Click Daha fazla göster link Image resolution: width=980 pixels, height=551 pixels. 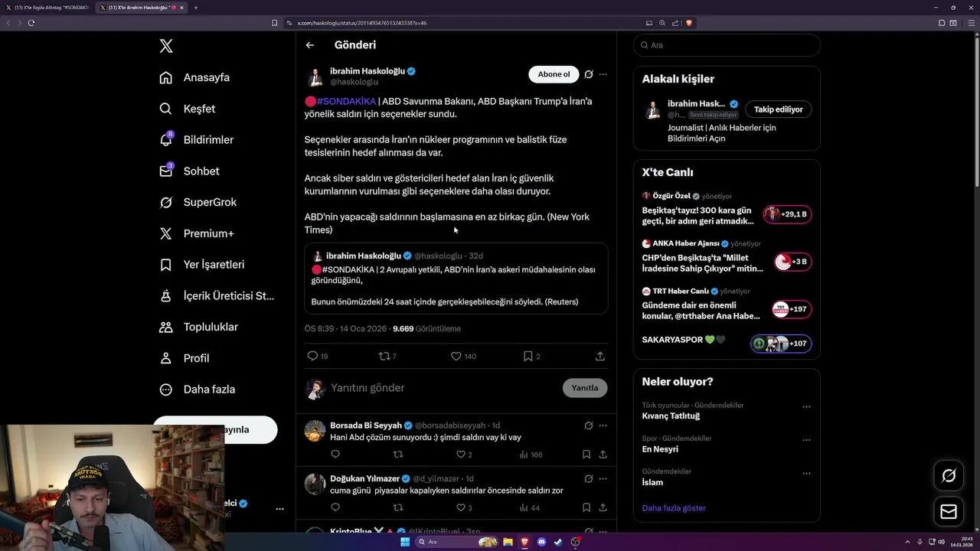(674, 508)
